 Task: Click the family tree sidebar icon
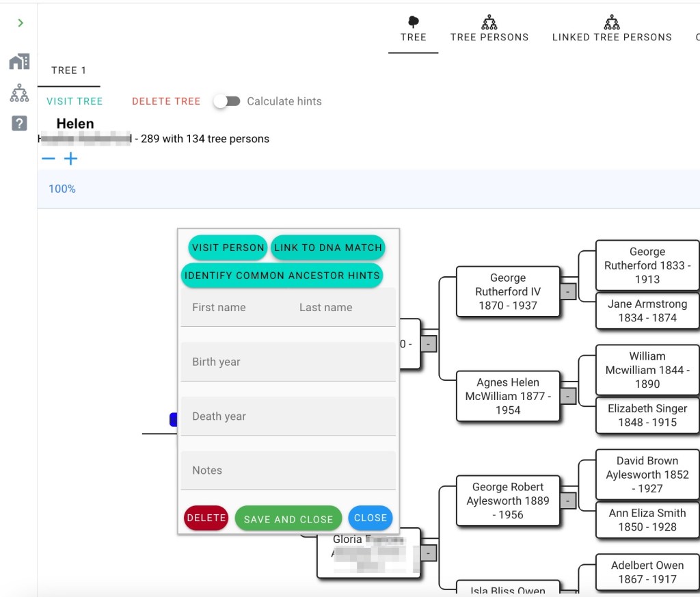click(19, 93)
